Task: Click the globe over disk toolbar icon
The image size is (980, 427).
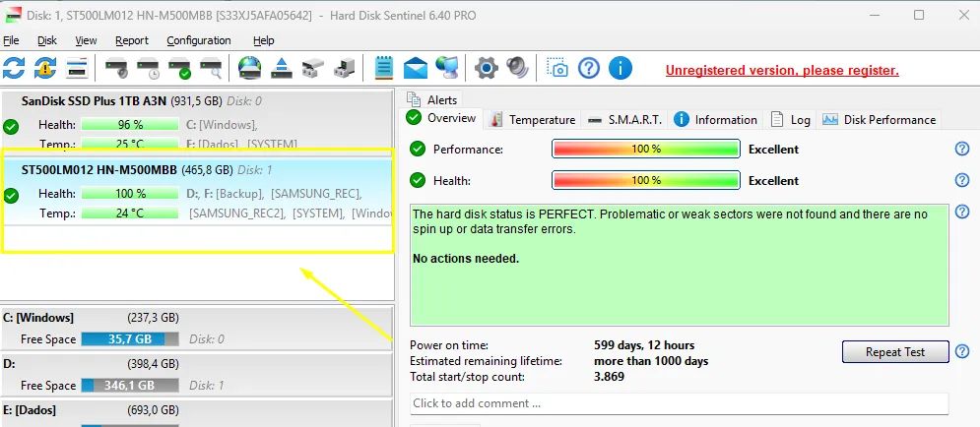Action: 249,68
